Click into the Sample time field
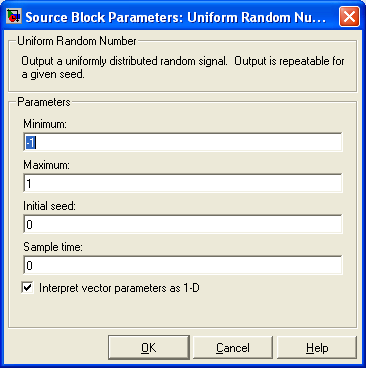 click(x=183, y=265)
